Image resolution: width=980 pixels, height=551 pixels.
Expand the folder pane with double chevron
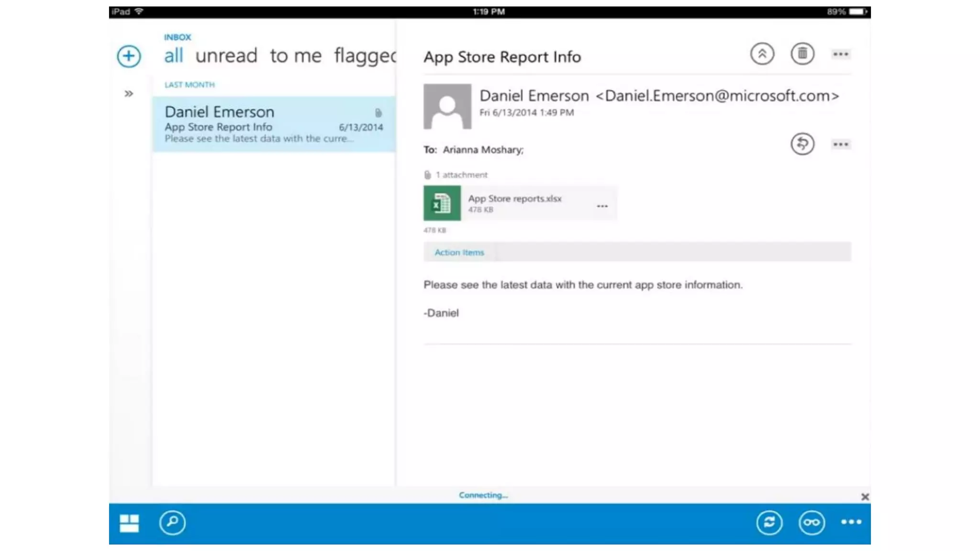129,94
